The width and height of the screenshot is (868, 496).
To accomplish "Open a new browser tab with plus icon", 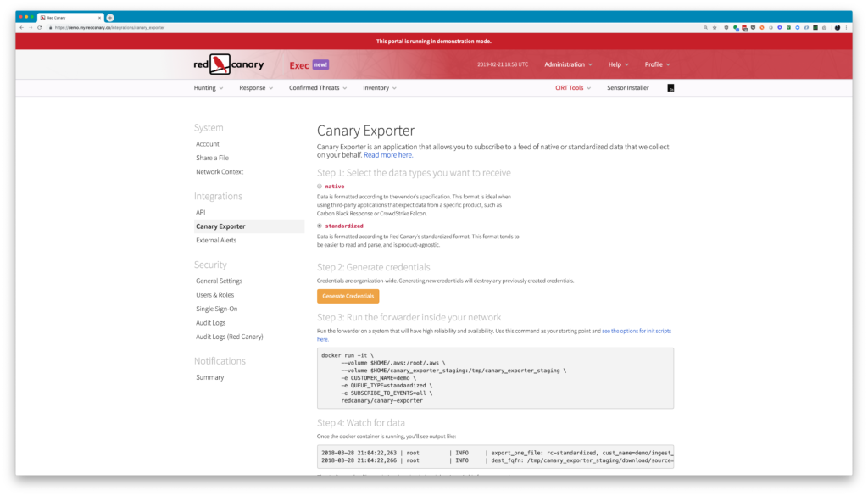I will click(x=110, y=17).
